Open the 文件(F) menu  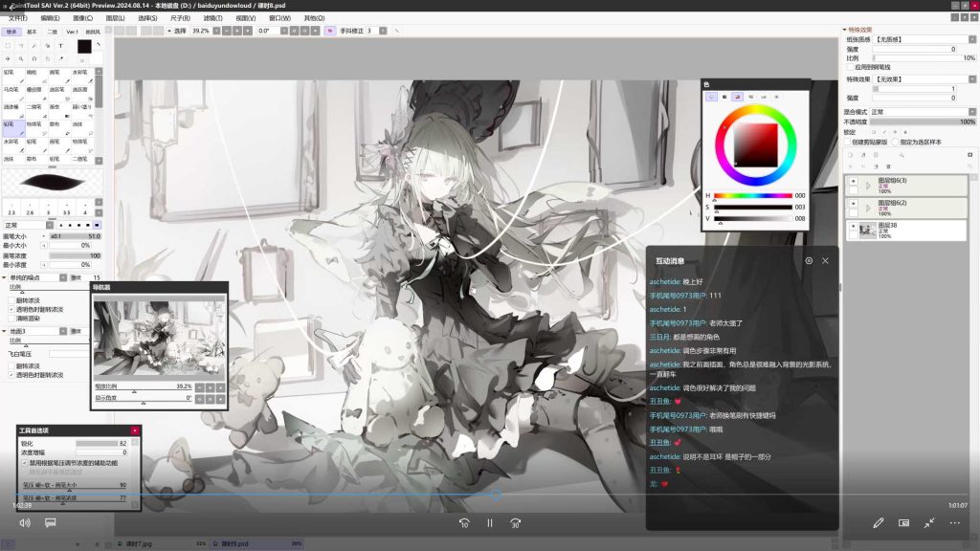[17, 18]
